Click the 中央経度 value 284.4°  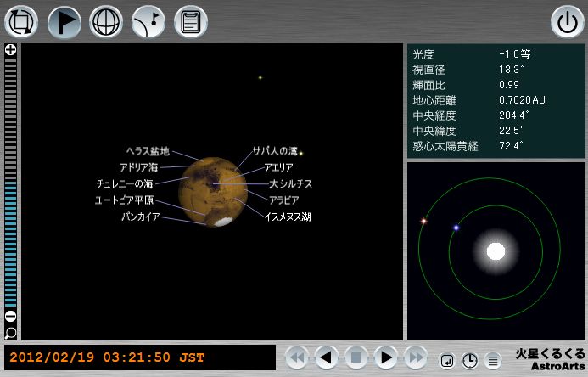[x=514, y=115]
